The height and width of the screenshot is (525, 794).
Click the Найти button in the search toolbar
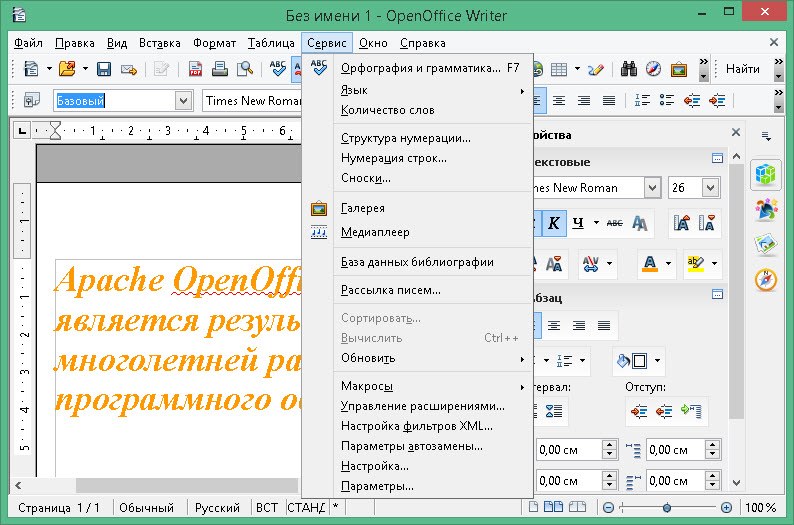pos(742,69)
